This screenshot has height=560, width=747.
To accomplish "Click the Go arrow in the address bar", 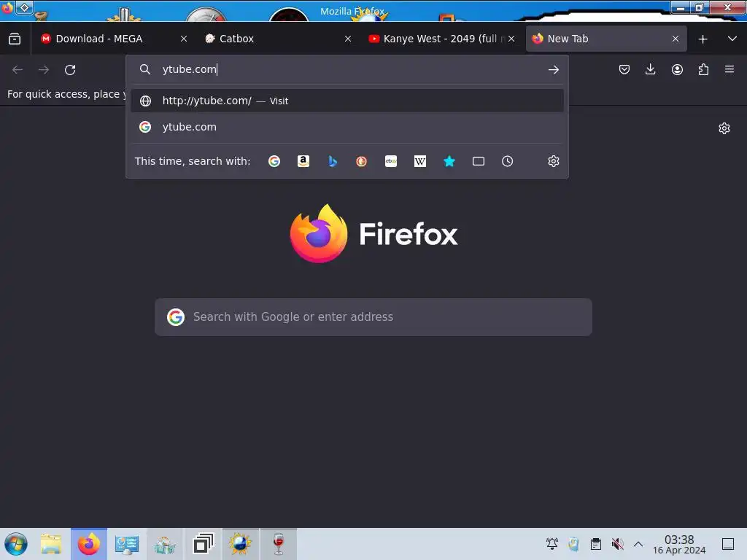I will 553,70.
